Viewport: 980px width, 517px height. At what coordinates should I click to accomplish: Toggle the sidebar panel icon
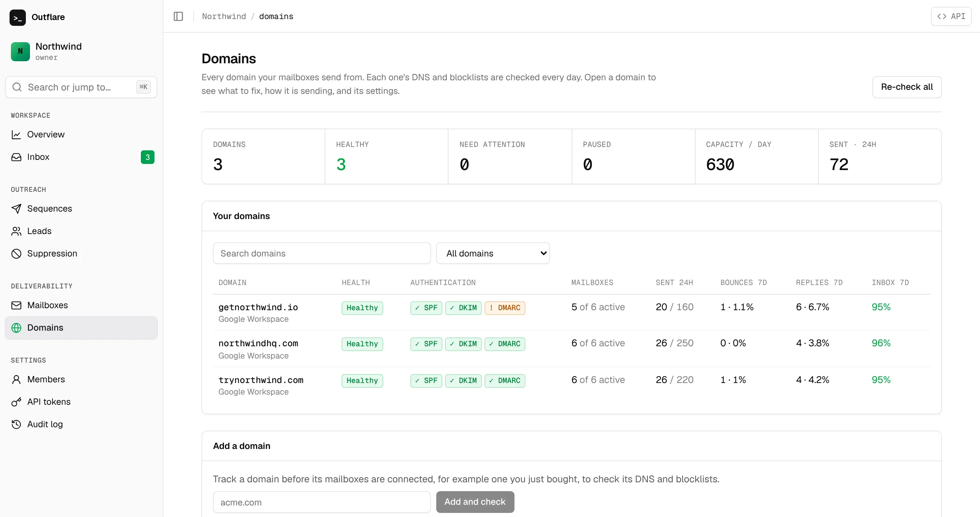(178, 16)
